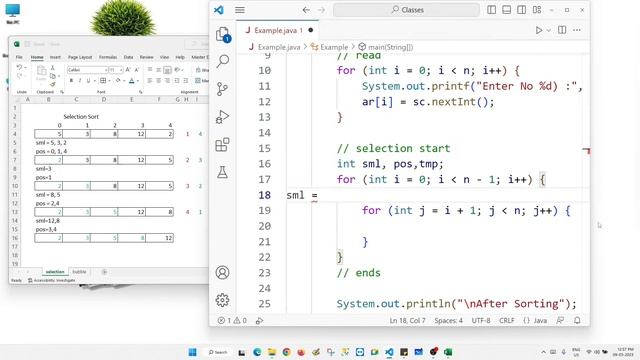This screenshot has height=360, width=640.
Task: Select the Formulas ribbon tab in Excel
Action: click(108, 57)
